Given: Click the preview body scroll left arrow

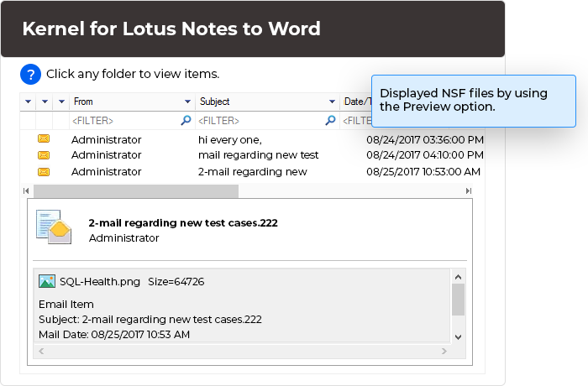Looking at the screenshot, I should click(41, 351).
